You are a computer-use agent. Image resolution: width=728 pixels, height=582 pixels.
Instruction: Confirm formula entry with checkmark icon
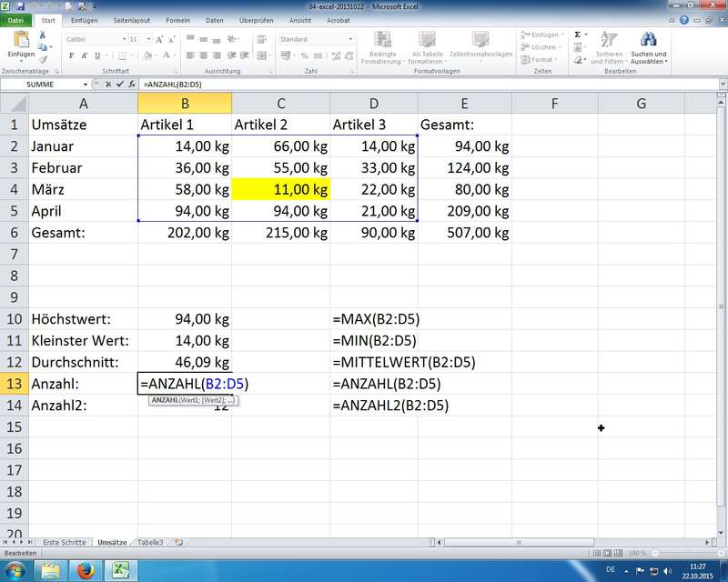pyautogui.click(x=120, y=85)
